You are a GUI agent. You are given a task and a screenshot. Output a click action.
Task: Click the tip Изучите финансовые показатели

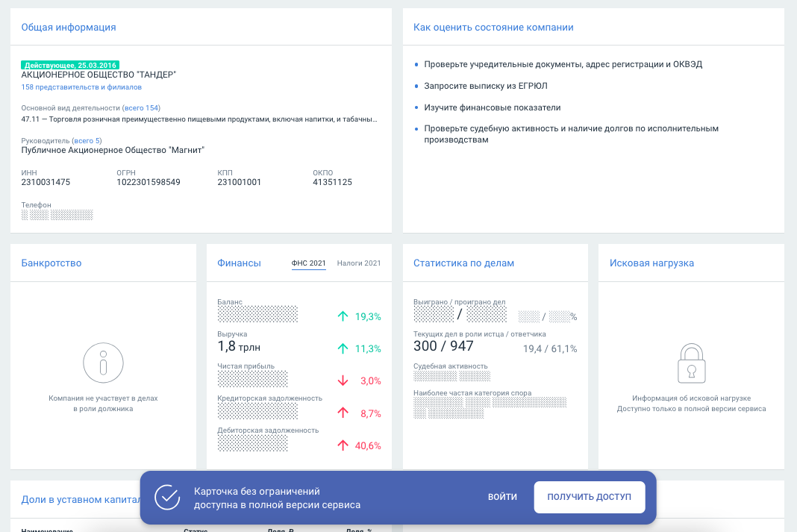493,107
